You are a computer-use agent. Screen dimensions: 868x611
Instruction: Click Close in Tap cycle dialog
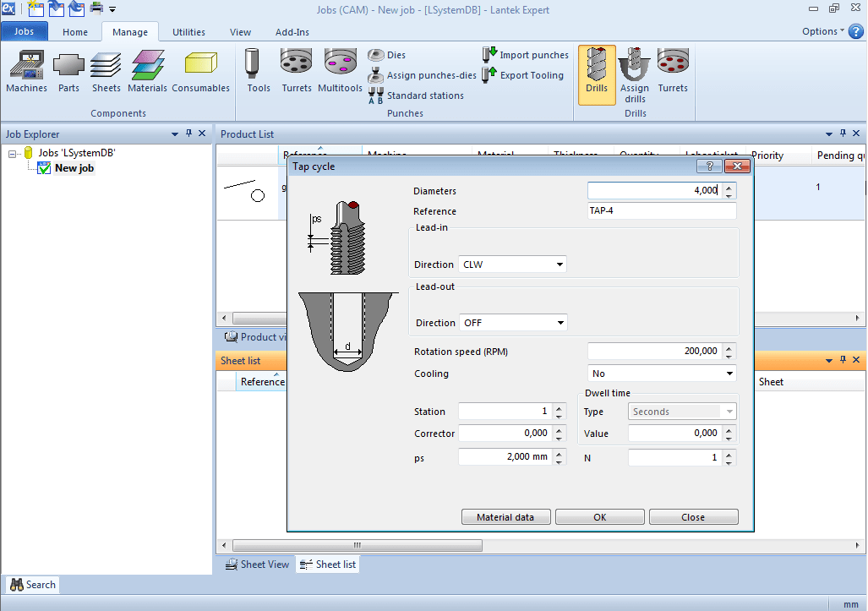pos(693,517)
